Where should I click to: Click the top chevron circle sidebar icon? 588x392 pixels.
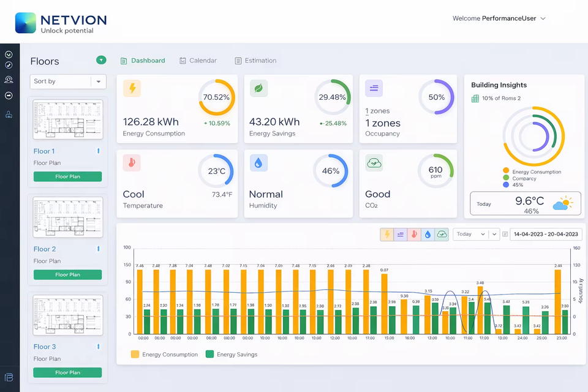point(9,55)
